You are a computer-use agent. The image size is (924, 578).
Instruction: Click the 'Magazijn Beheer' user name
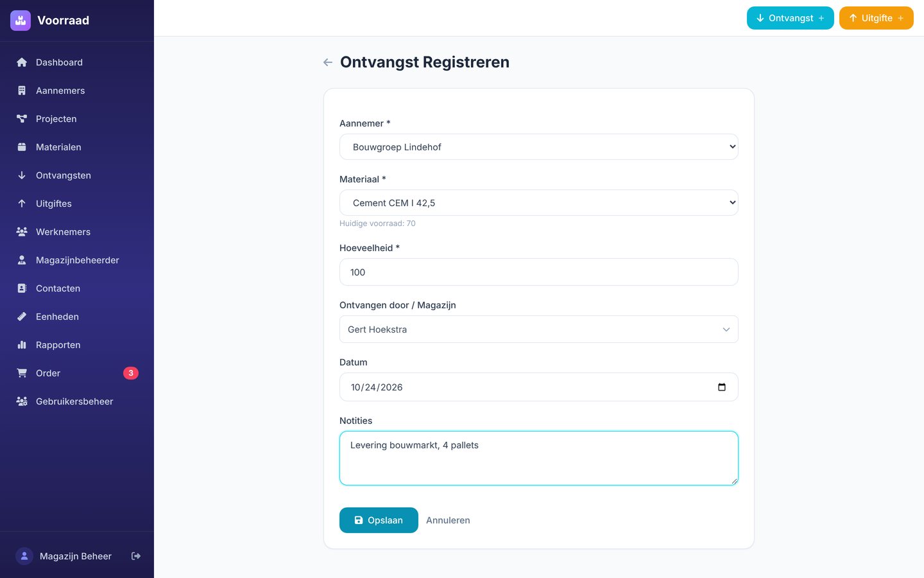76,556
